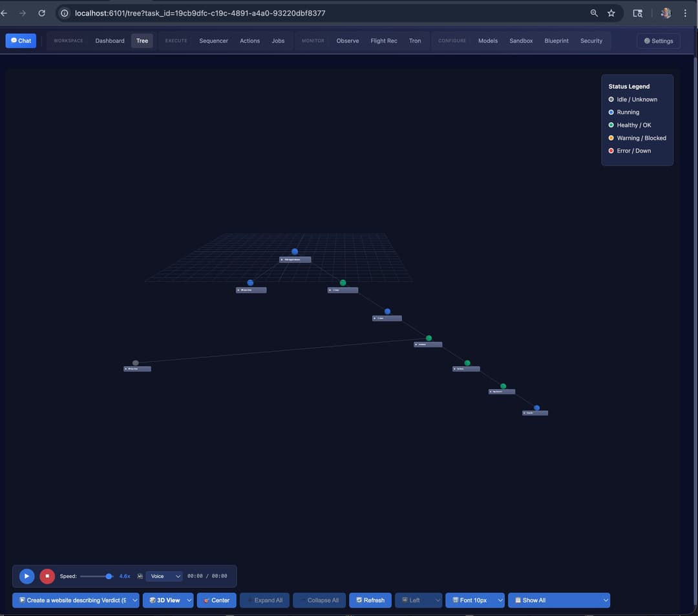Click the gray idle node in the tree

coord(135,363)
